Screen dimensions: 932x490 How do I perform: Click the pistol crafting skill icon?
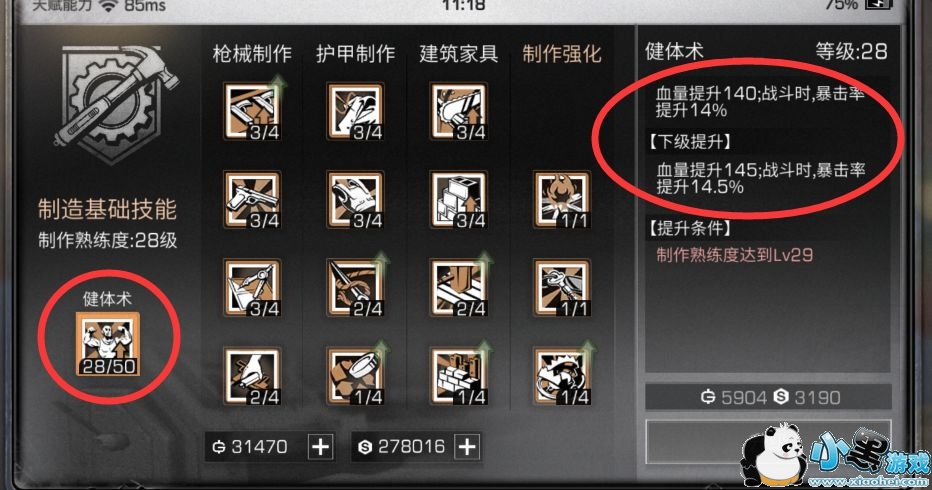(x=252, y=200)
